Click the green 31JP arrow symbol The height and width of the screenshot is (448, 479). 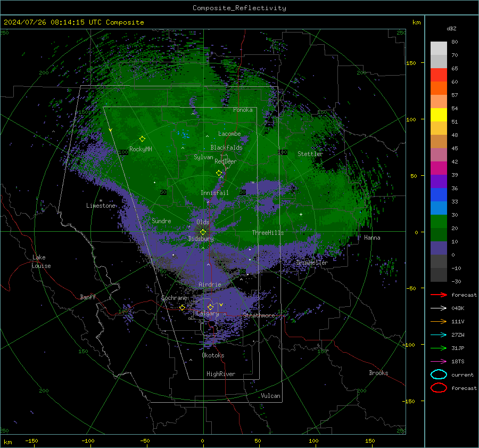point(439,348)
